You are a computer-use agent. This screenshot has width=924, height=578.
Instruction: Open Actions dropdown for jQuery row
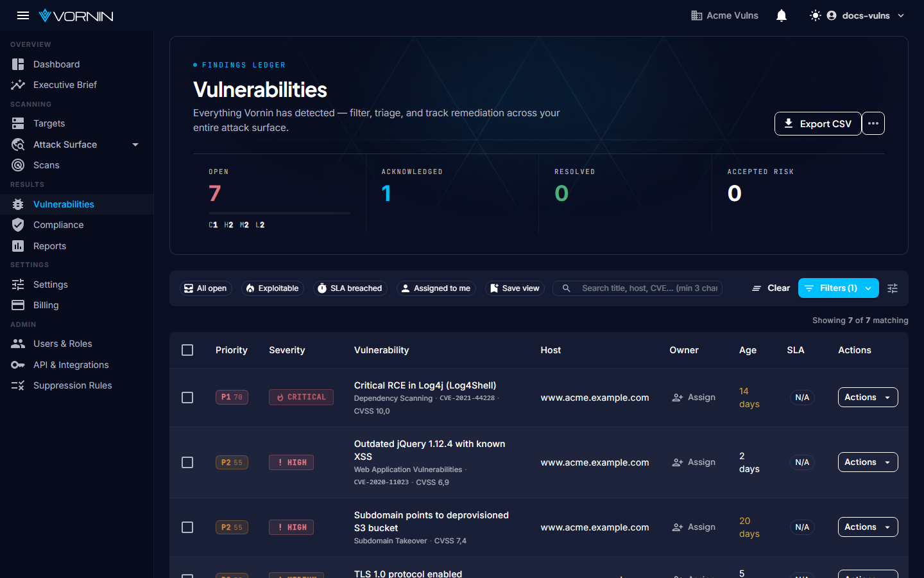868,462
